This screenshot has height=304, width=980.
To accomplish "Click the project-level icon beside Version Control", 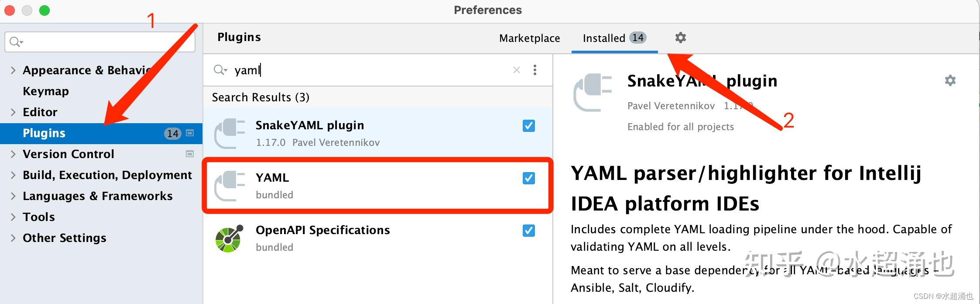I will [190, 154].
